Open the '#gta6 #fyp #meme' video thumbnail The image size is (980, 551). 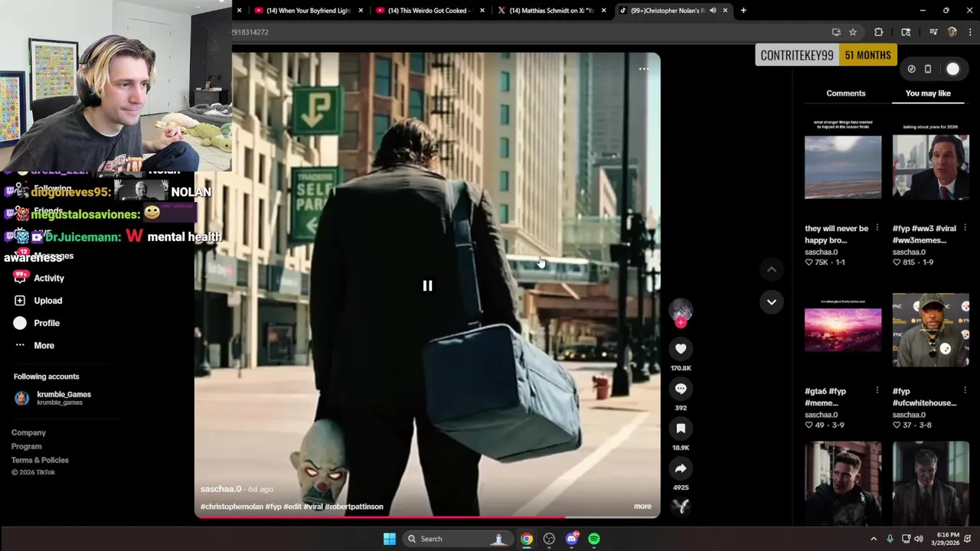(842, 331)
